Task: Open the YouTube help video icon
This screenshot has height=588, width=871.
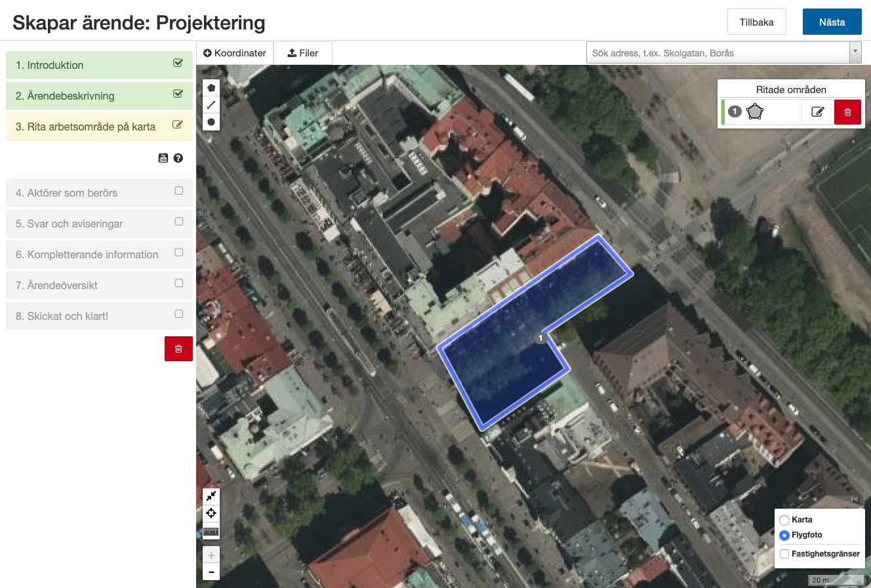Action: point(163,158)
